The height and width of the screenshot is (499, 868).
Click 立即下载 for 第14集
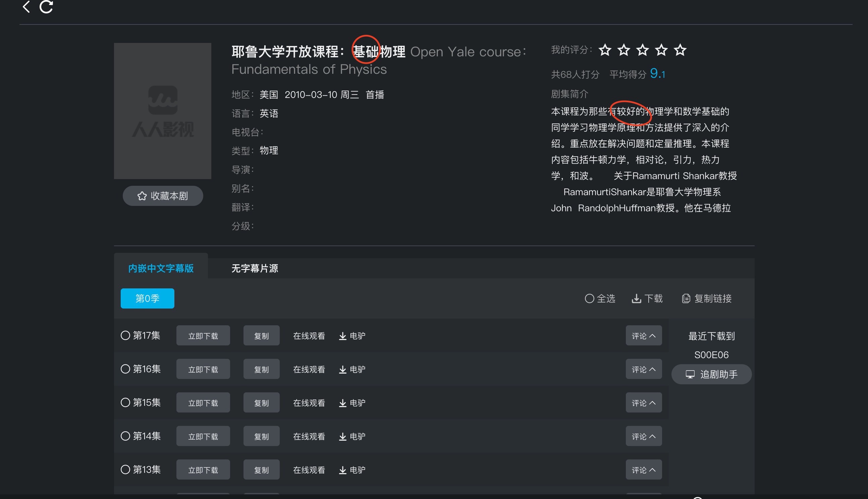(x=203, y=436)
